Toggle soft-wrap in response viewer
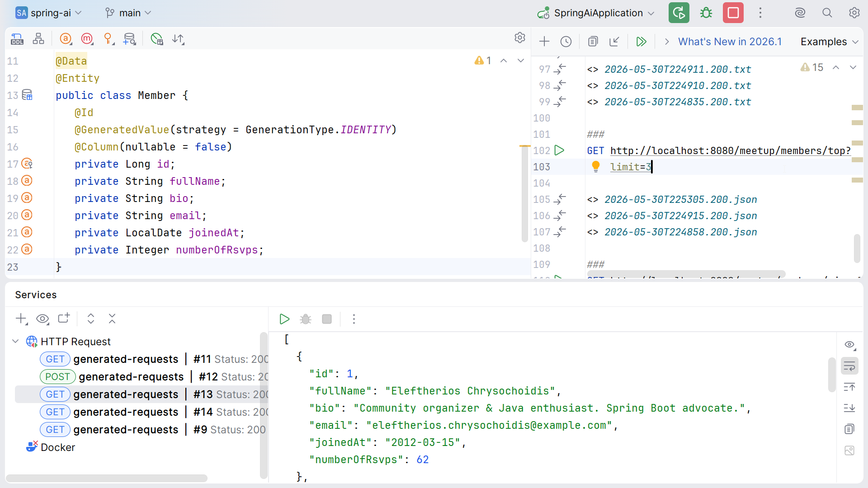 coord(850,366)
